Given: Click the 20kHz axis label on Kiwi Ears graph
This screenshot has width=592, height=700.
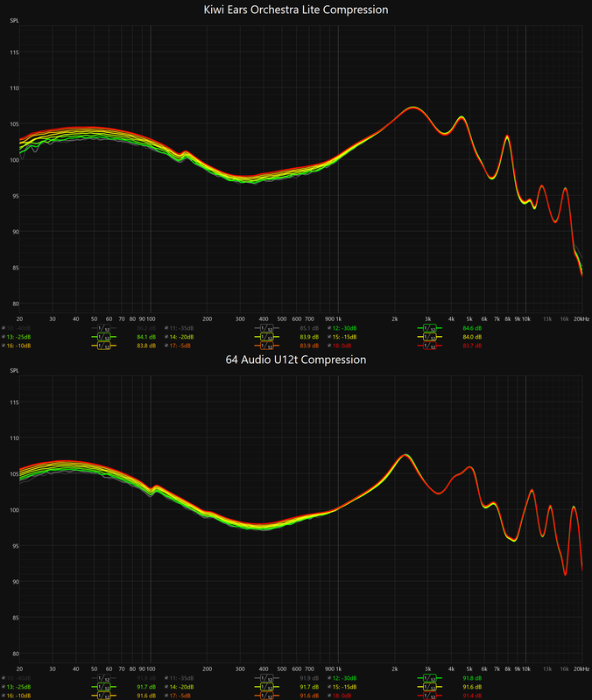Looking at the screenshot, I should click(x=581, y=318).
